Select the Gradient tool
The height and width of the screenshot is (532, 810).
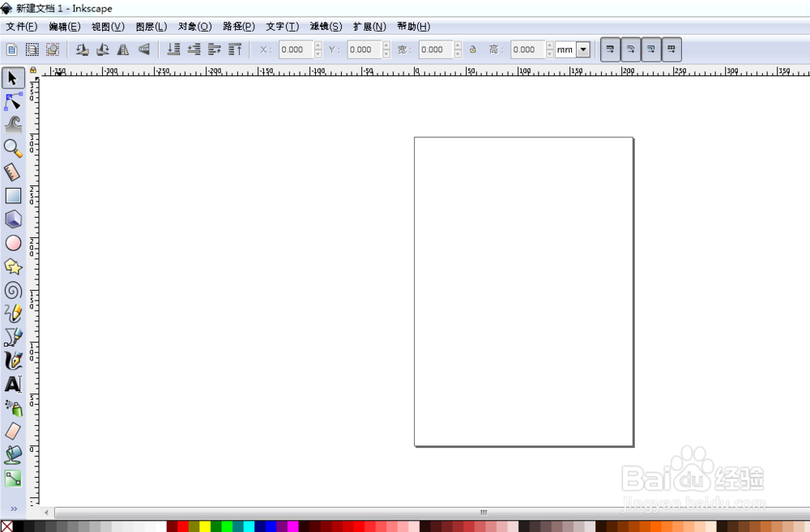click(13, 479)
